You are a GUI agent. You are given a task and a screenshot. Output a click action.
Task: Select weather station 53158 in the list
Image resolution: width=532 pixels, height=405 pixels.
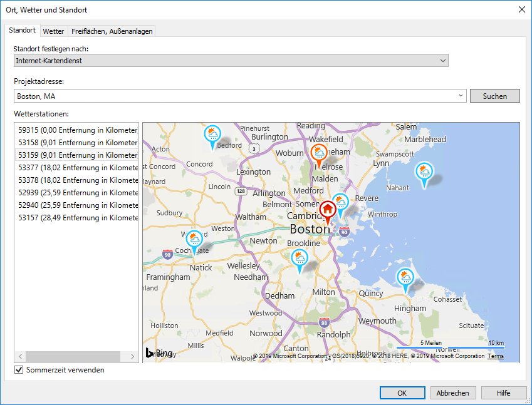pos(76,143)
